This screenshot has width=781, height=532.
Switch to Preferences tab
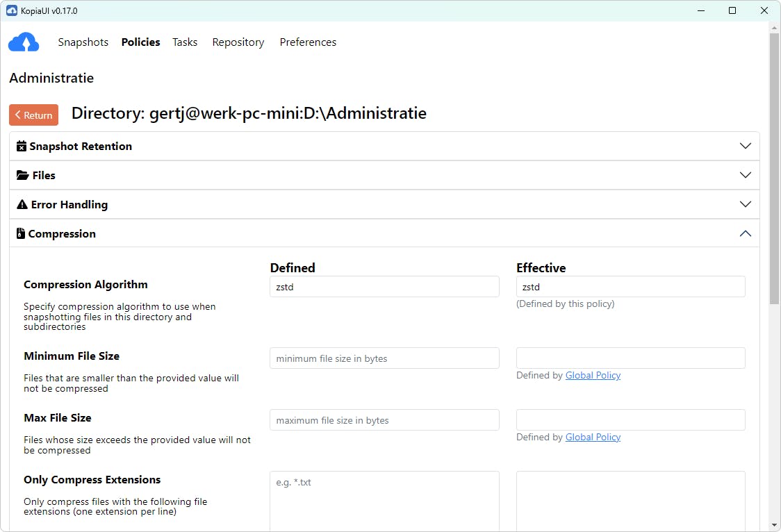tap(308, 42)
